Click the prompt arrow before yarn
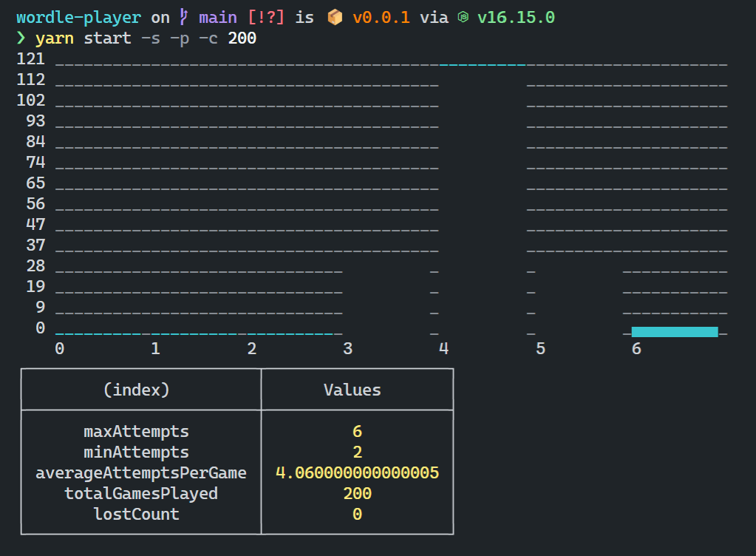756x556 pixels. coord(21,38)
